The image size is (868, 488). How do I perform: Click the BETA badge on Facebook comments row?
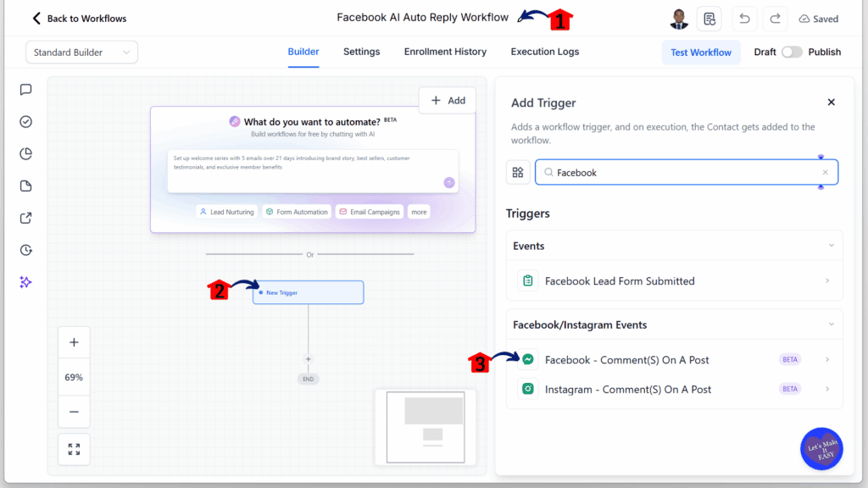pyautogui.click(x=790, y=359)
